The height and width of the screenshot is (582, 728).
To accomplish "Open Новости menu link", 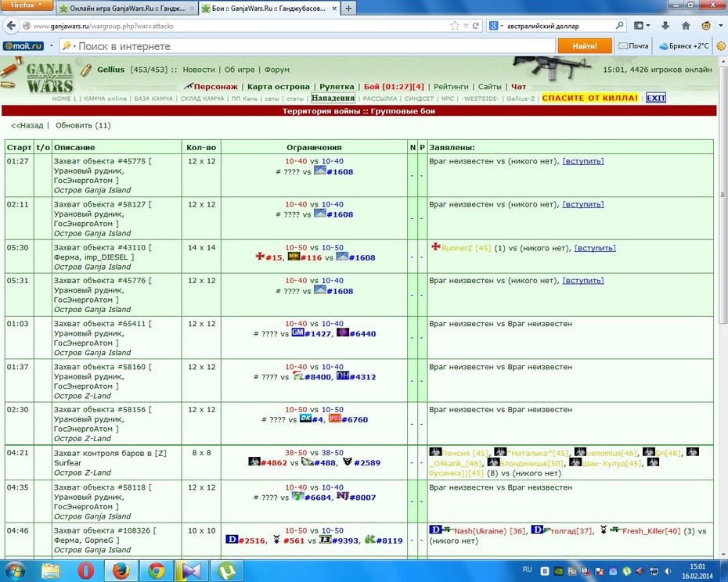I will click(x=199, y=70).
